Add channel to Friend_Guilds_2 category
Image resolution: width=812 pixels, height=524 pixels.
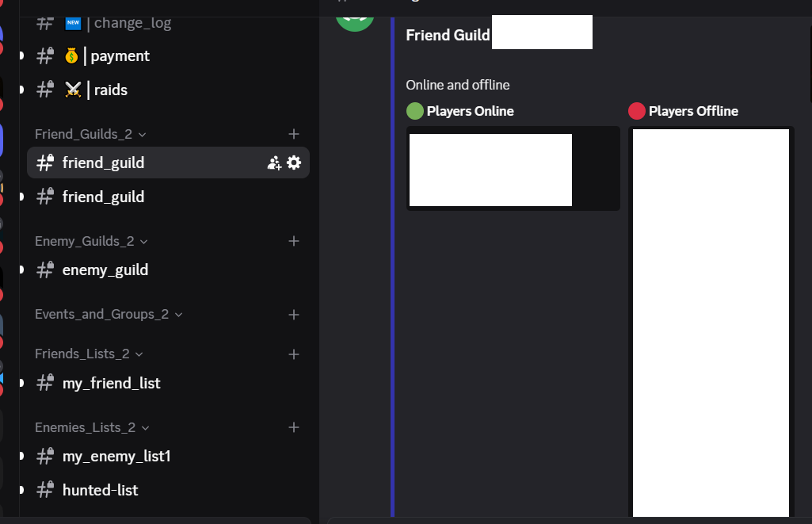294,134
